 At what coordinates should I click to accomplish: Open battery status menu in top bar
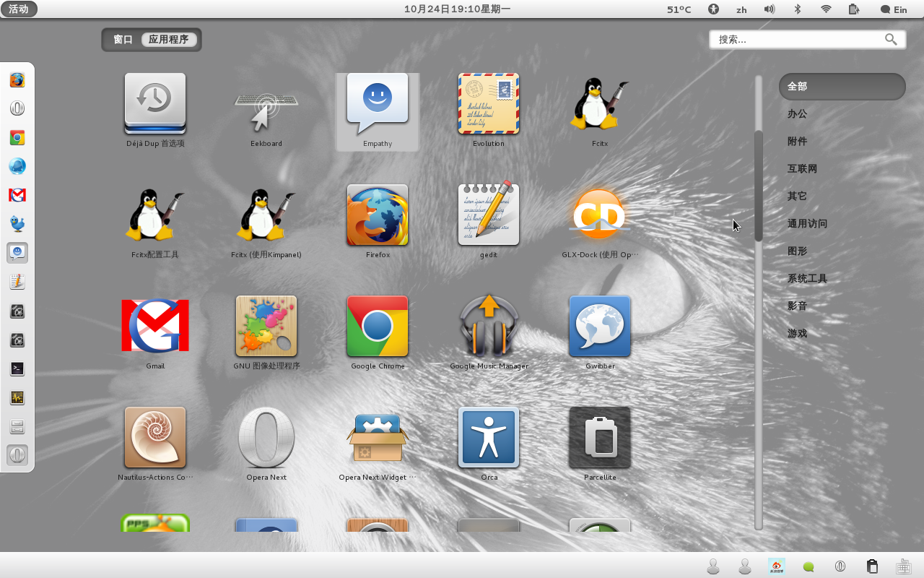coord(854,9)
